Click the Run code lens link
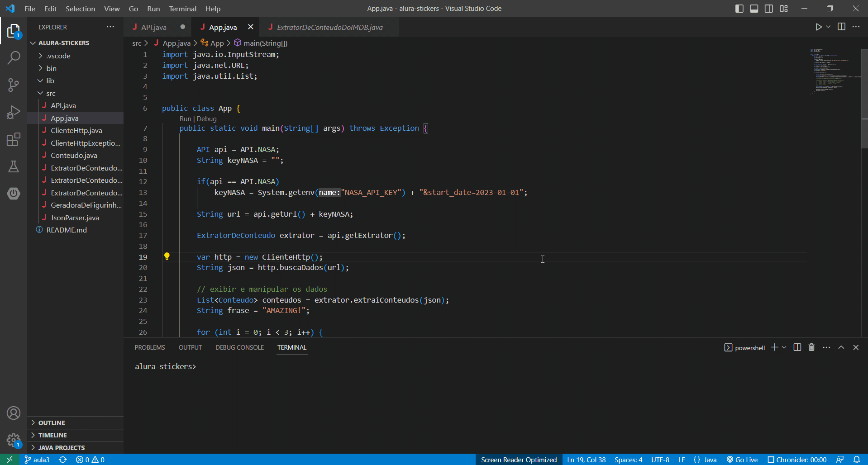Screen dimensions: 868x465 (185, 119)
